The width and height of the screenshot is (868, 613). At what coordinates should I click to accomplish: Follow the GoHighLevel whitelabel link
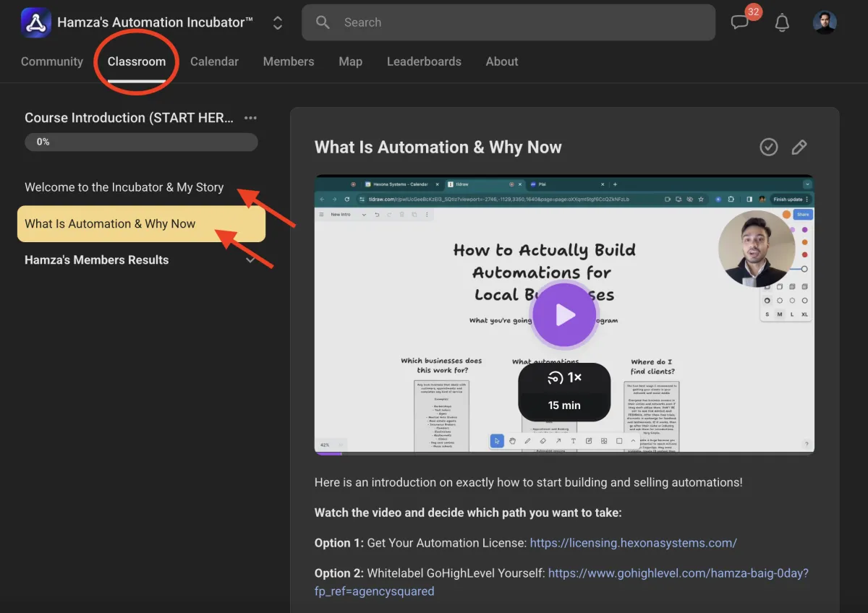point(678,573)
